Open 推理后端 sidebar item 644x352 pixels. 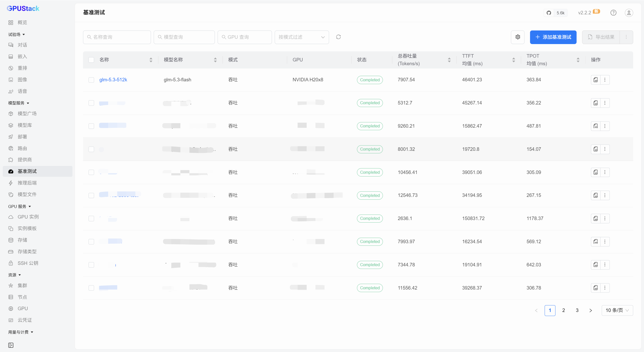click(37, 183)
